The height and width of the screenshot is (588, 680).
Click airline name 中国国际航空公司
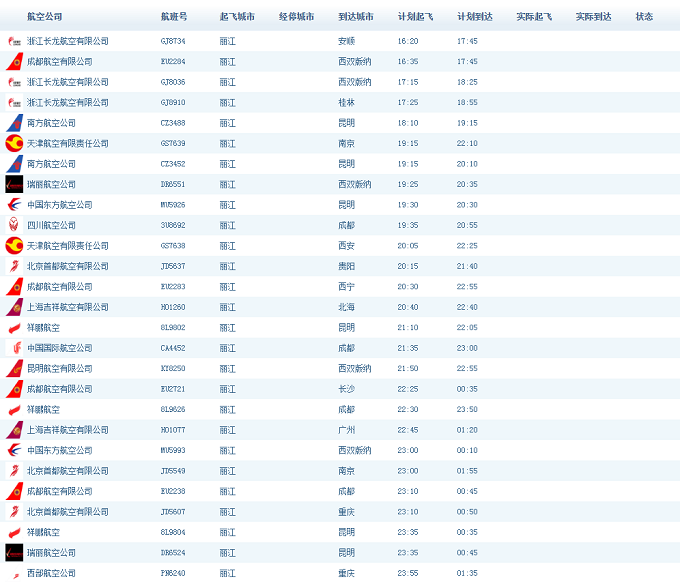click(x=59, y=348)
